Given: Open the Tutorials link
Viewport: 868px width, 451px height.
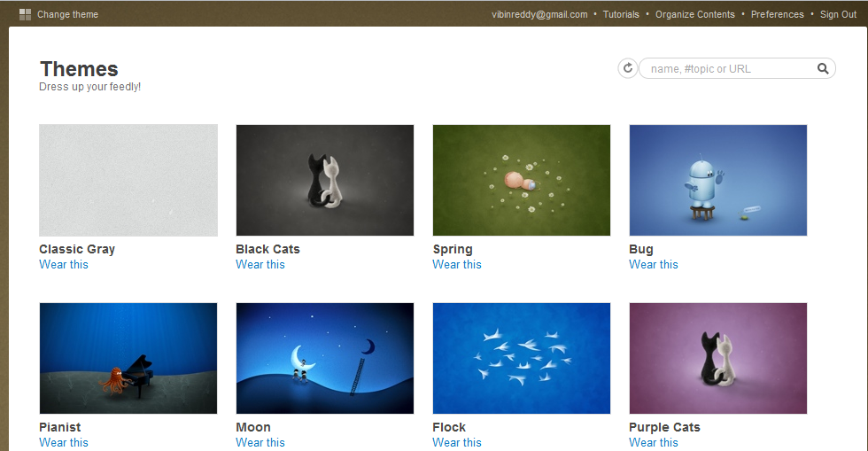Looking at the screenshot, I should 621,14.
